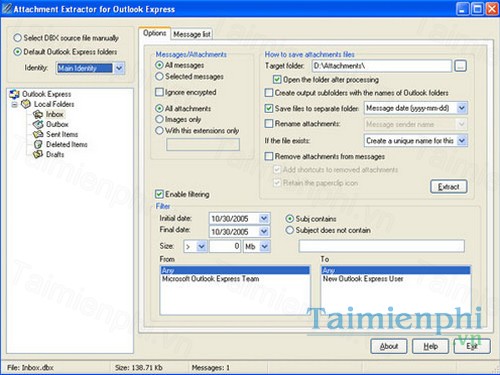Click the Deleted Items folder icon
The image size is (500, 375).
point(38,144)
